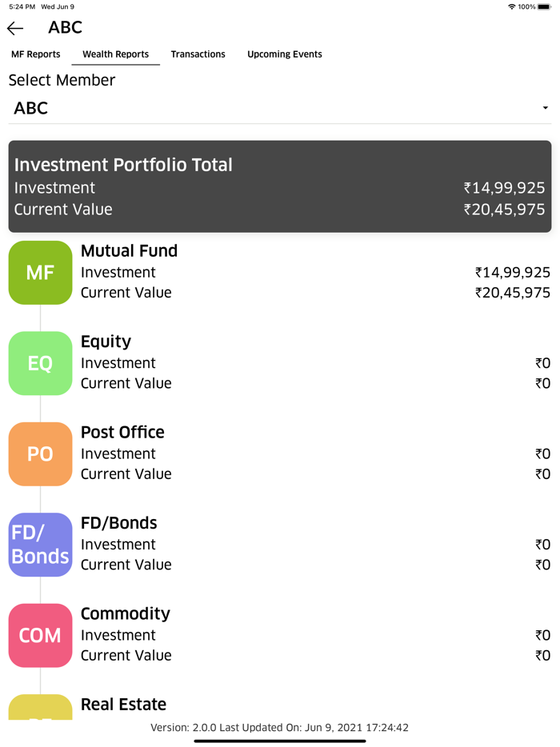
Task: Open the orange PO Post Office icon
Action: pyautogui.click(x=41, y=454)
